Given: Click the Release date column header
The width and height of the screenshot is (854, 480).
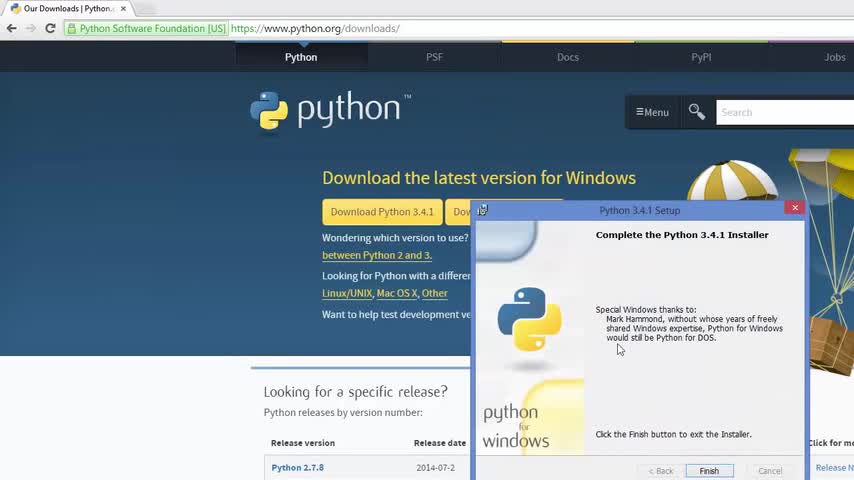Looking at the screenshot, I should tap(440, 443).
